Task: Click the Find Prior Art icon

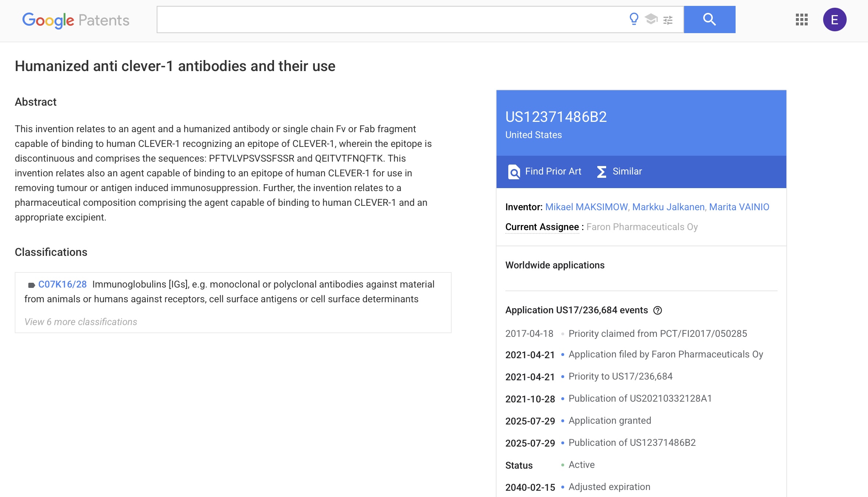Action: (514, 172)
